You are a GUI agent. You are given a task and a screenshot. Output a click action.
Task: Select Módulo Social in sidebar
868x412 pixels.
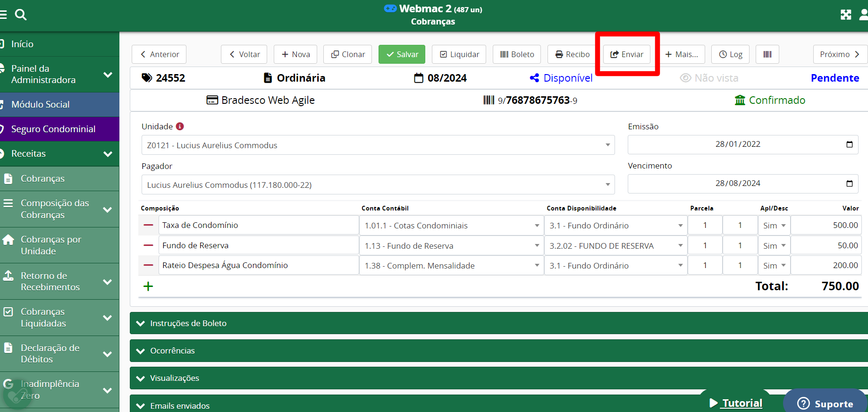pyautogui.click(x=41, y=104)
